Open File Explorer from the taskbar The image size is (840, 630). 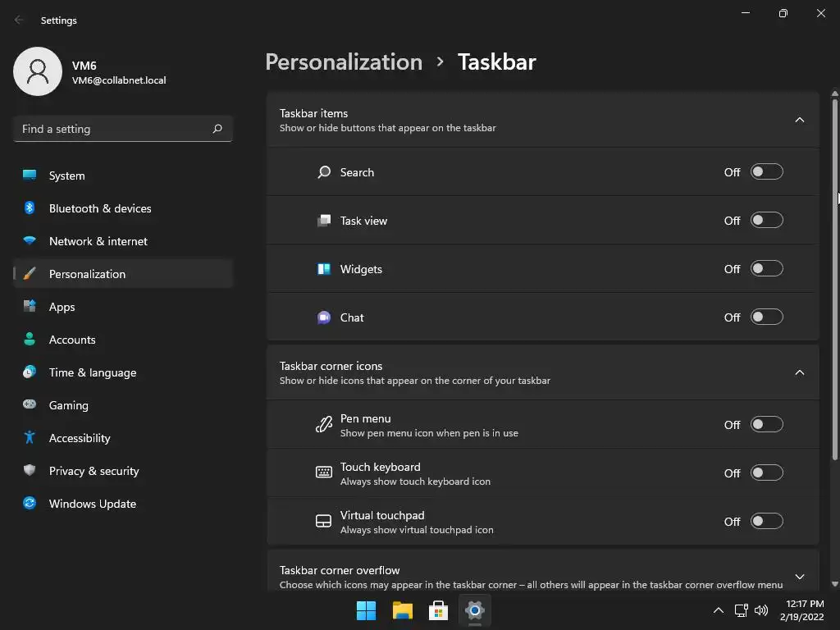tap(402, 610)
